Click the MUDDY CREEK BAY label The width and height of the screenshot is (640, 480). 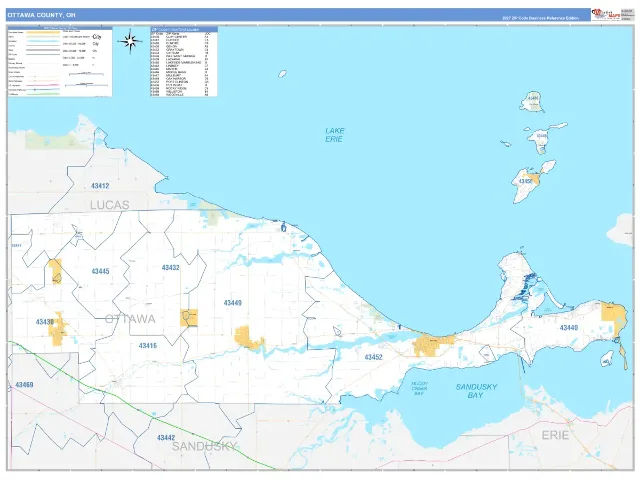coord(419,389)
